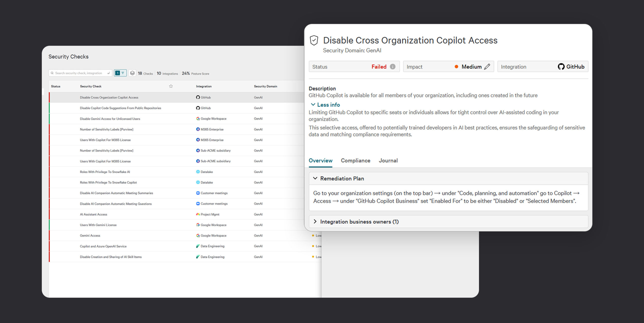Open Disable Gemini Access for Unlicensed Users row

pos(110,119)
